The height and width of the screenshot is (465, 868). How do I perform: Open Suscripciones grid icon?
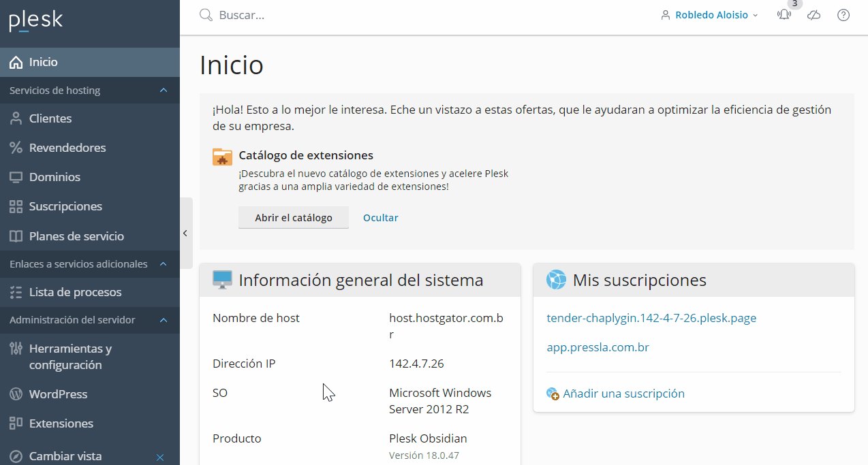click(x=16, y=206)
